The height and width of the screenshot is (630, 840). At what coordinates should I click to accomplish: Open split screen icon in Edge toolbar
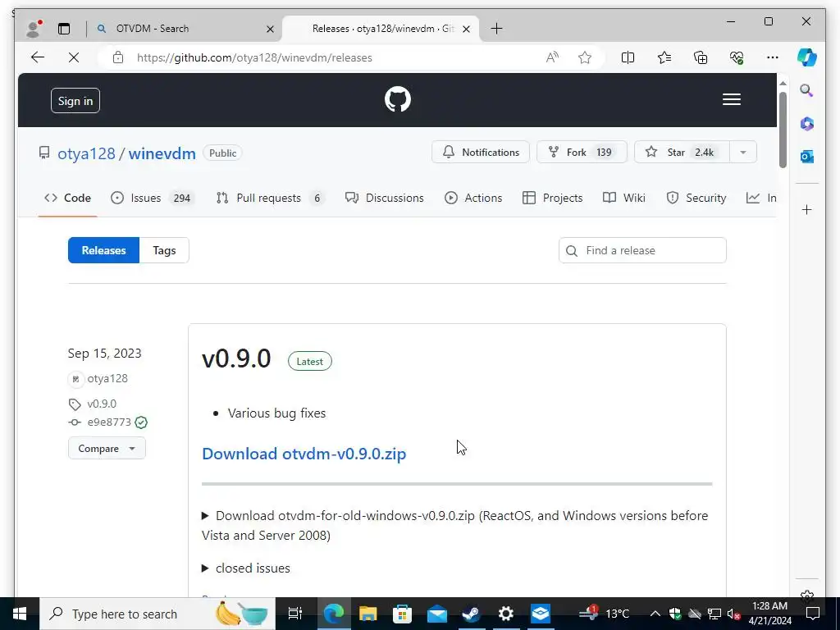click(x=628, y=57)
